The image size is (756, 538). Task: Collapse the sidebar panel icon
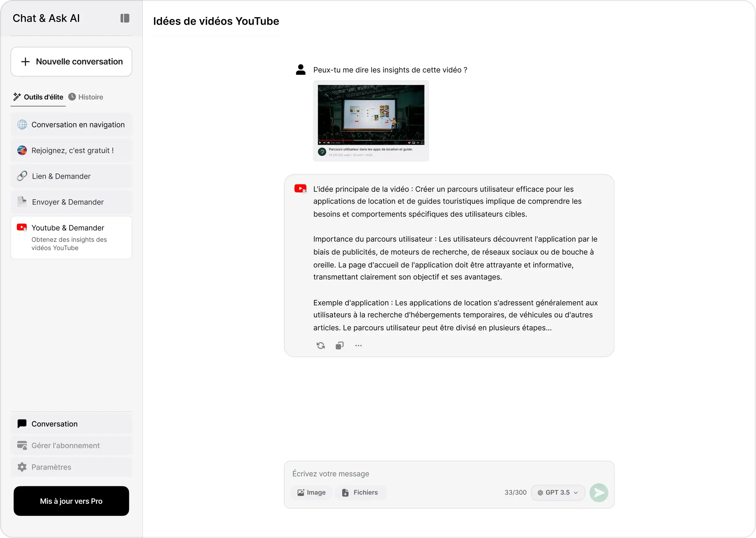[124, 18]
